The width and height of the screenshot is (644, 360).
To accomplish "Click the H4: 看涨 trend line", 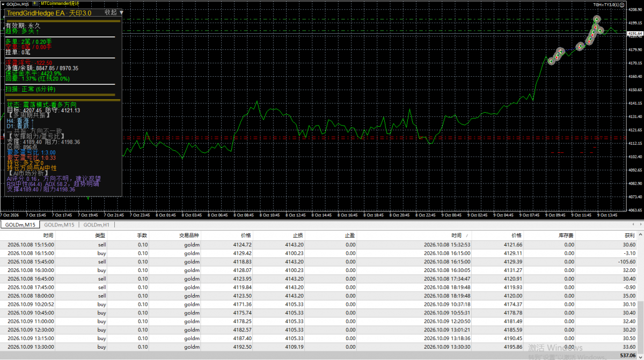I will (20, 121).
